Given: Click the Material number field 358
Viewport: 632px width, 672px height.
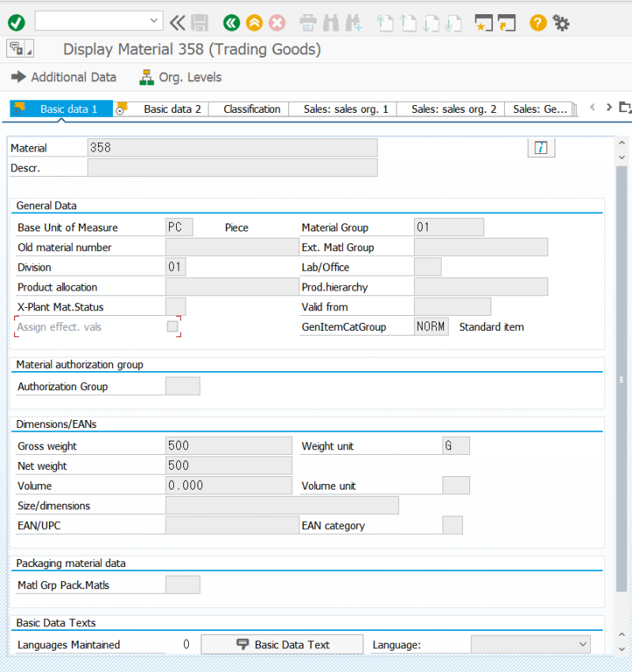Looking at the screenshot, I should (x=232, y=148).
